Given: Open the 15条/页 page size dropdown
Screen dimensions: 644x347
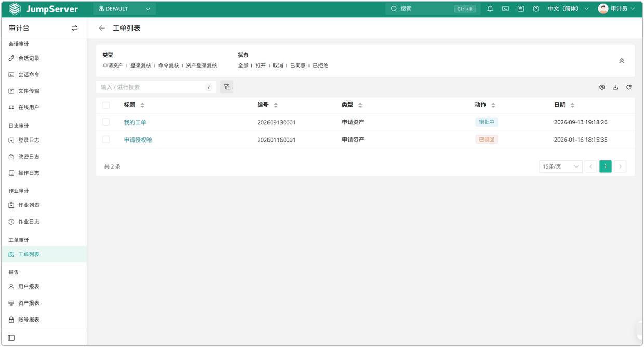Looking at the screenshot, I should (561, 166).
